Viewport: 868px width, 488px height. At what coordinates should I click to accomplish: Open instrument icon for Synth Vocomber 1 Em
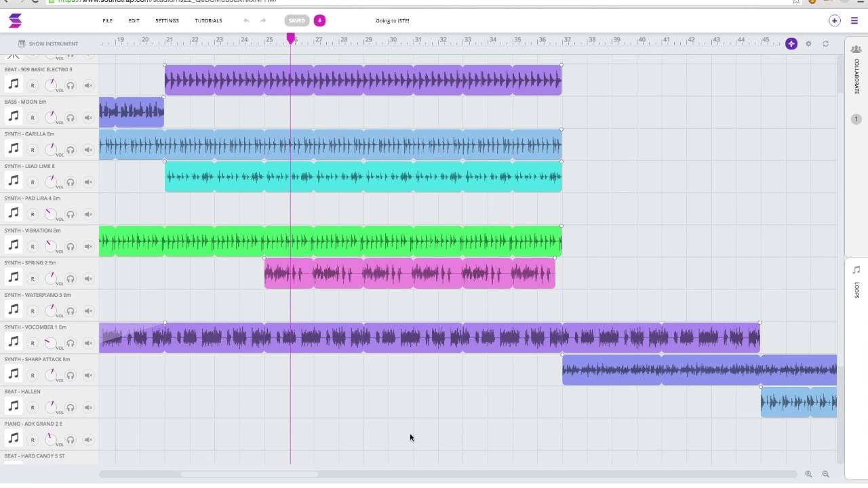pyautogui.click(x=13, y=342)
